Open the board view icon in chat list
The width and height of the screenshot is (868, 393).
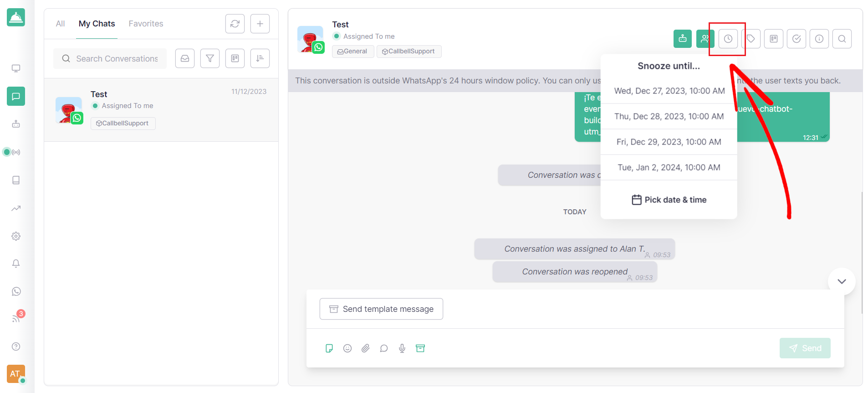[235, 58]
